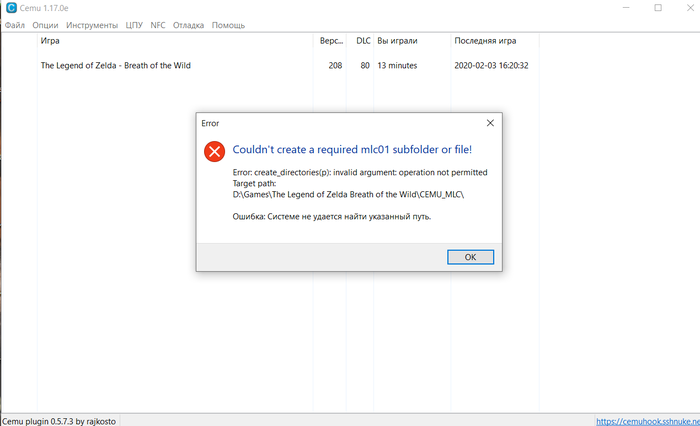Viewport: 700px width, 426px height.
Task: Select The Legend of Zelda game entry
Action: tap(115, 66)
